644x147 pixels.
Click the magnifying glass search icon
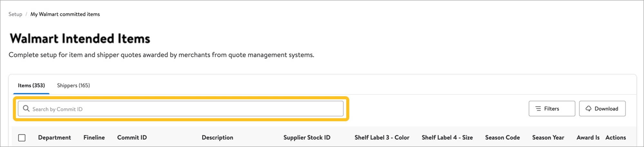pos(26,108)
